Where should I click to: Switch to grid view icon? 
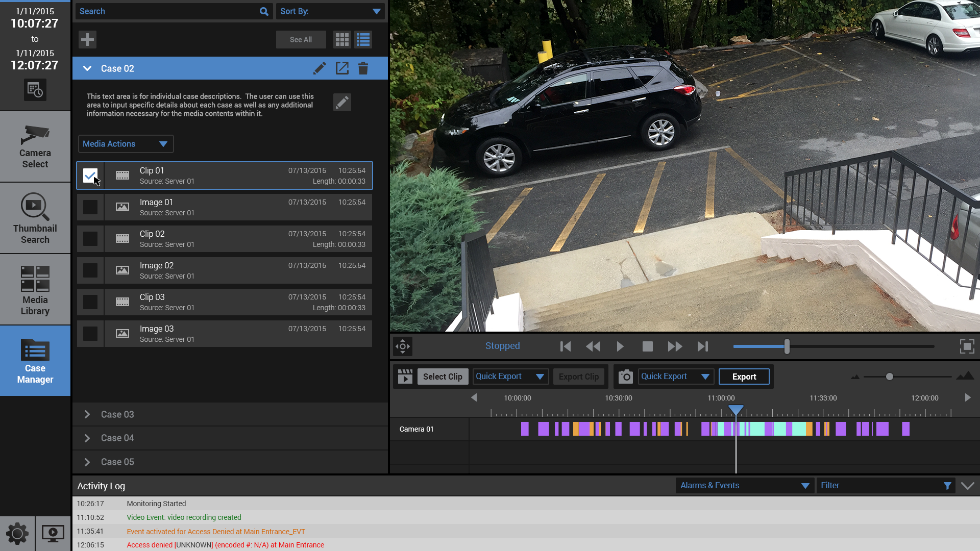pyautogui.click(x=342, y=39)
